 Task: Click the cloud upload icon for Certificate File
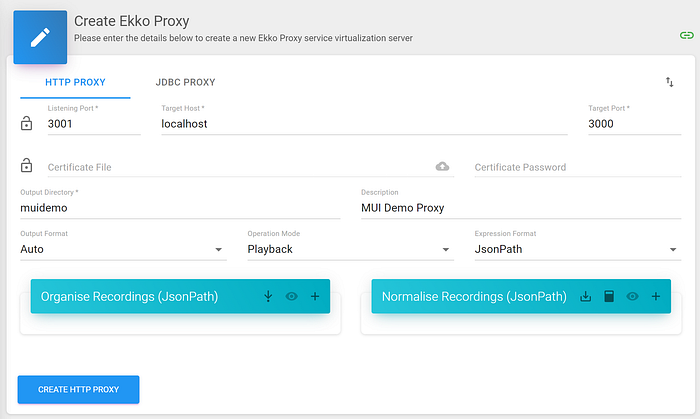(x=442, y=166)
